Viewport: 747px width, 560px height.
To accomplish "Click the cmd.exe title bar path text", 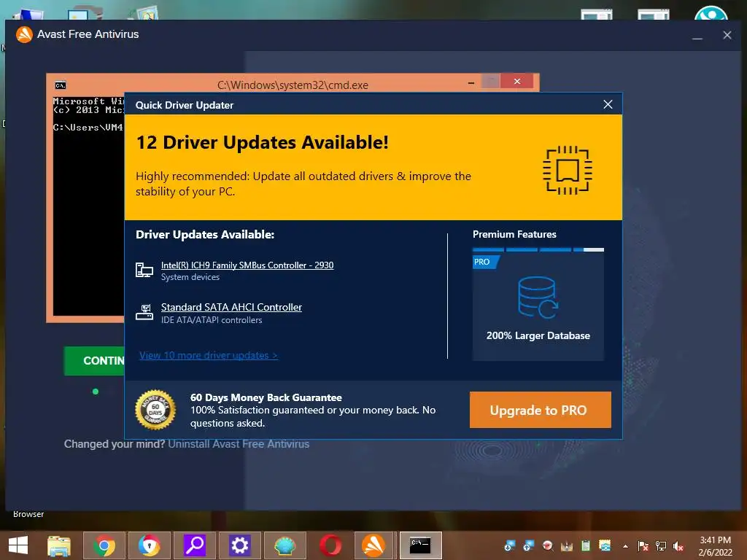I will [293, 85].
